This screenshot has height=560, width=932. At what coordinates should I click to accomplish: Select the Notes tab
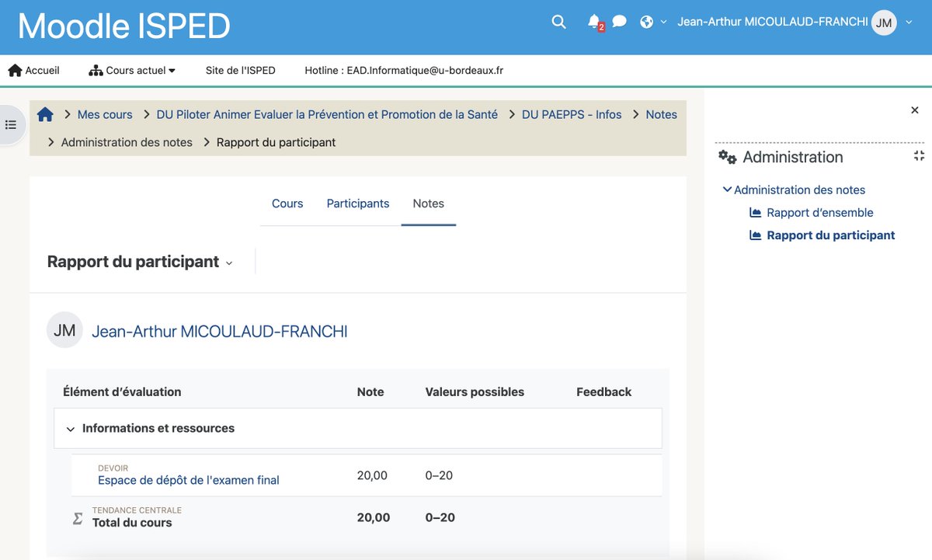429,203
